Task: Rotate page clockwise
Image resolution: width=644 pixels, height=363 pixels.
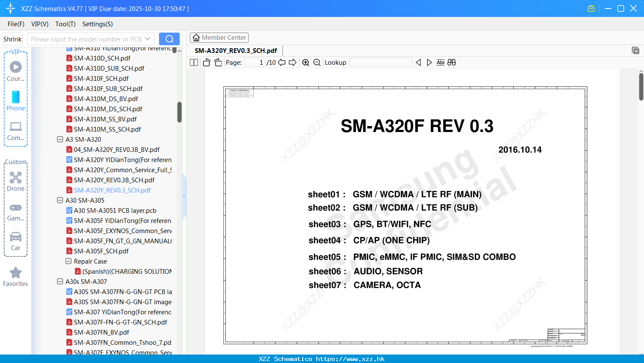Action: pyautogui.click(x=218, y=63)
